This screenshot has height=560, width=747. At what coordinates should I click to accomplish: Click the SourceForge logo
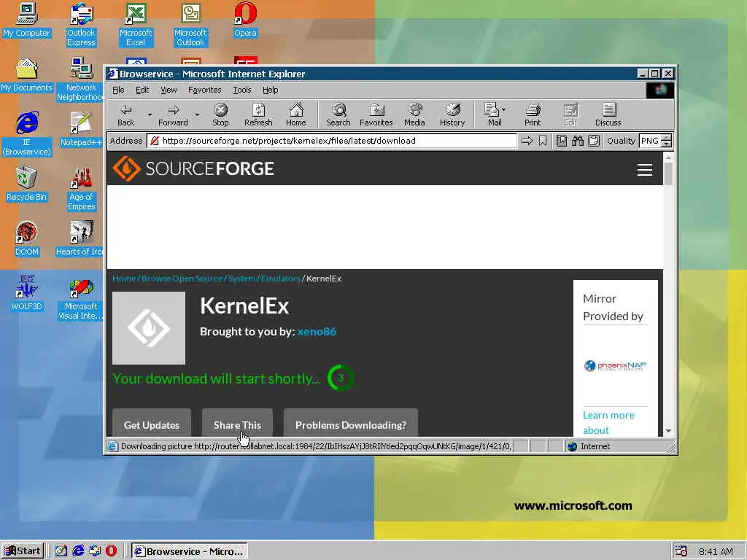point(193,168)
